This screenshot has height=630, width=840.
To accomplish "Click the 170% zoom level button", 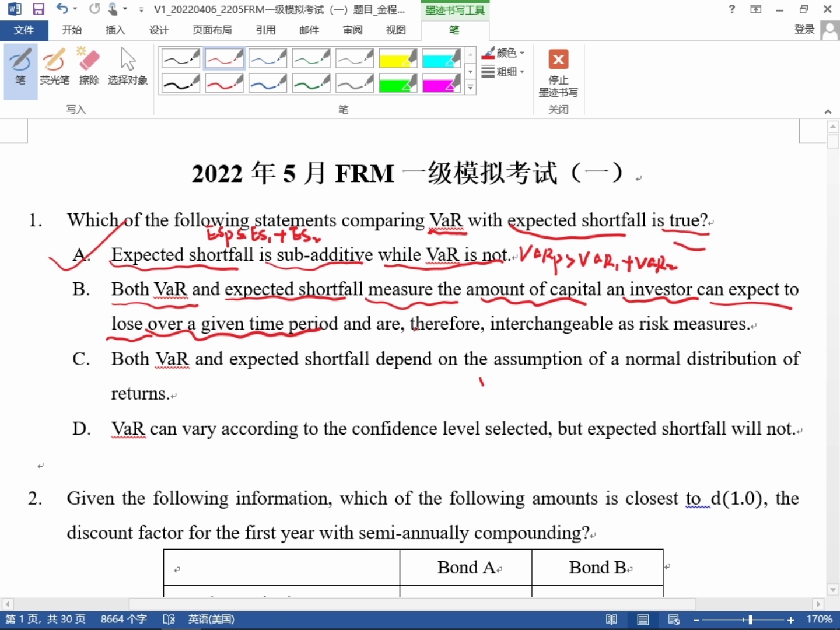I will tap(819, 619).
